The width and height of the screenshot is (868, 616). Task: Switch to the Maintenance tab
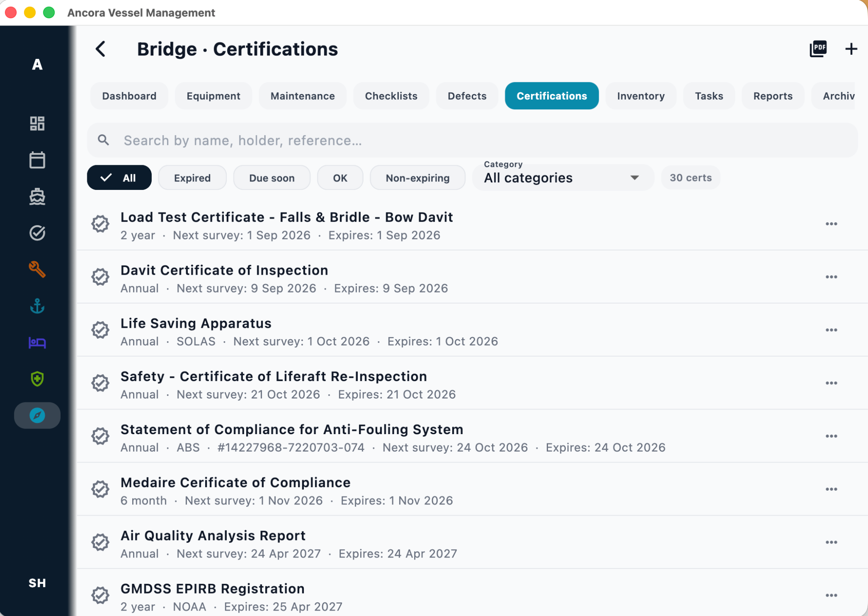(303, 96)
